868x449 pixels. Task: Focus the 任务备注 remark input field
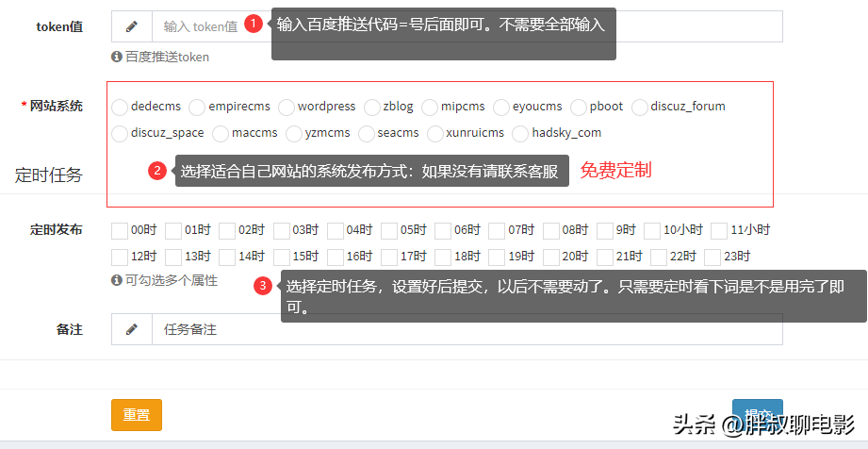click(x=467, y=329)
